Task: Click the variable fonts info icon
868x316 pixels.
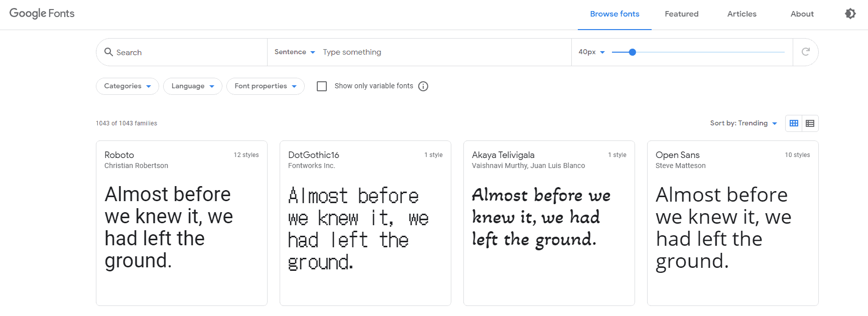Action: click(423, 86)
